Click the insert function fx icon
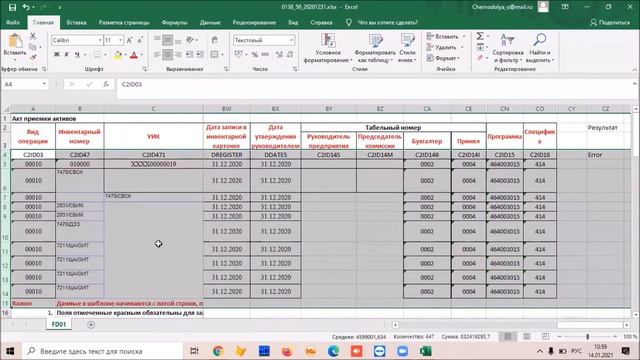640x360 pixels. tap(106, 84)
